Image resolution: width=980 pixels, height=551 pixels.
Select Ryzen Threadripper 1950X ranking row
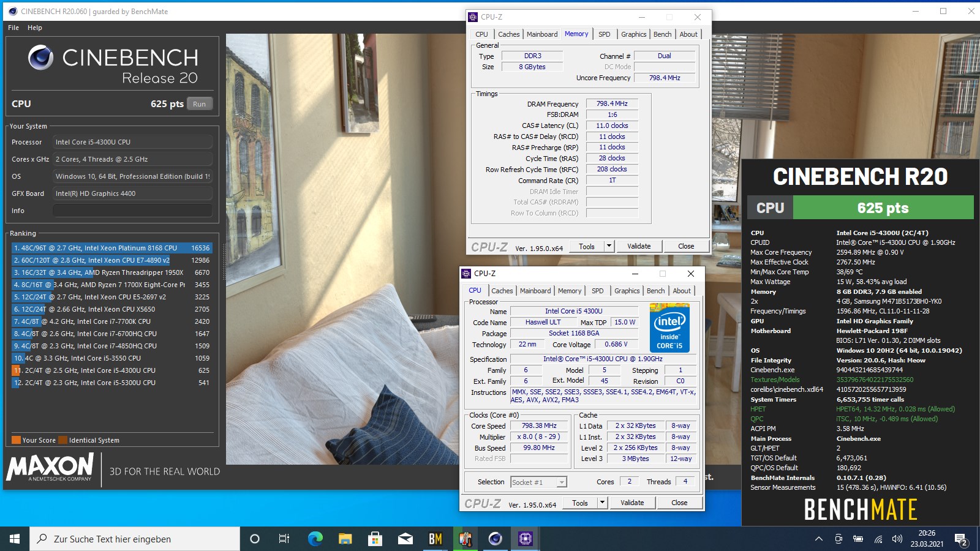112,272
